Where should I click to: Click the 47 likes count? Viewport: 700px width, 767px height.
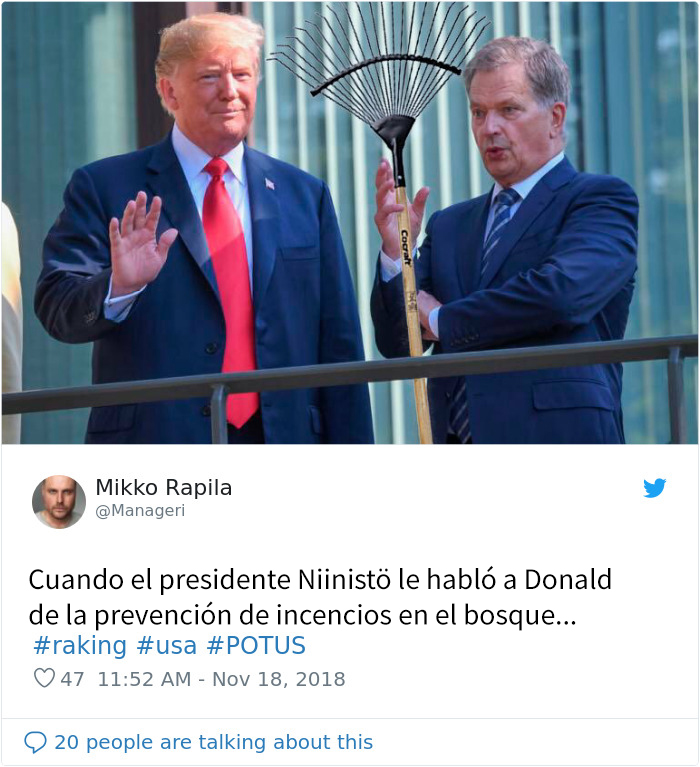click(x=72, y=679)
